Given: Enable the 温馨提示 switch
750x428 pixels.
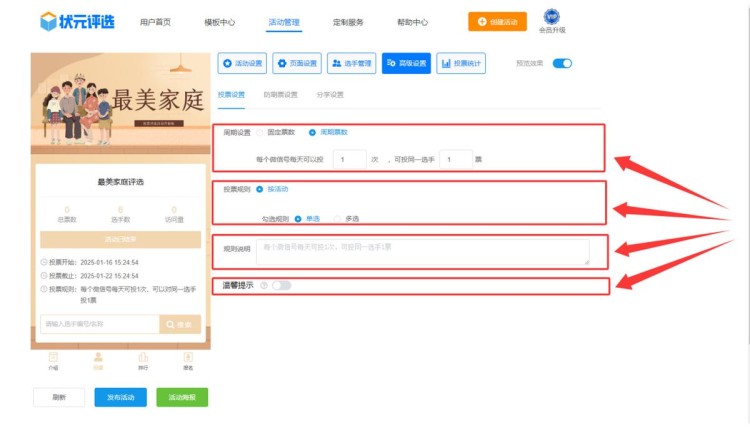Looking at the screenshot, I should point(281,285).
